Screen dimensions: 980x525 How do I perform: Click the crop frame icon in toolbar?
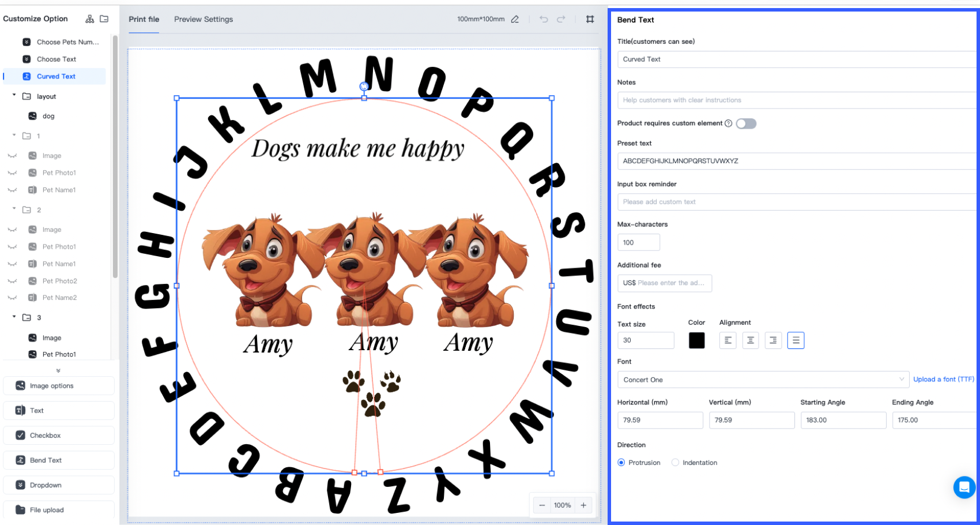(590, 19)
